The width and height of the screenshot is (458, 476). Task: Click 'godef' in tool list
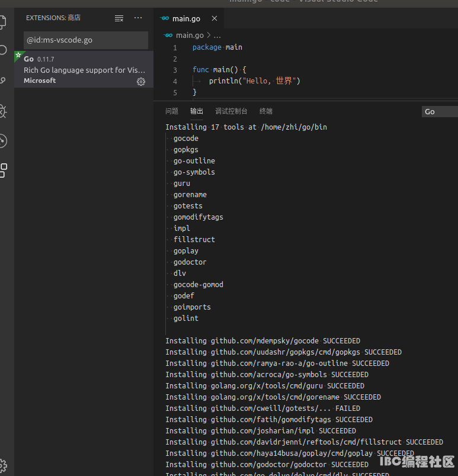click(x=184, y=295)
